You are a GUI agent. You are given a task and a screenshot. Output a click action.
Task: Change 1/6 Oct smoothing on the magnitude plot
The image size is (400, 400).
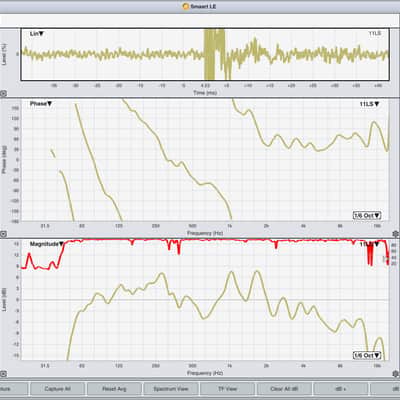(367, 355)
